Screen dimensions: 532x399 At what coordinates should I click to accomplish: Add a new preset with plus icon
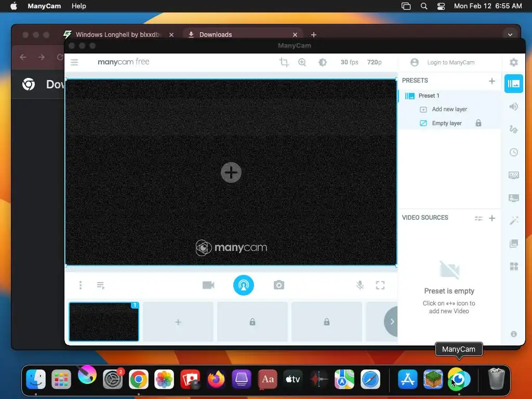tap(492, 81)
